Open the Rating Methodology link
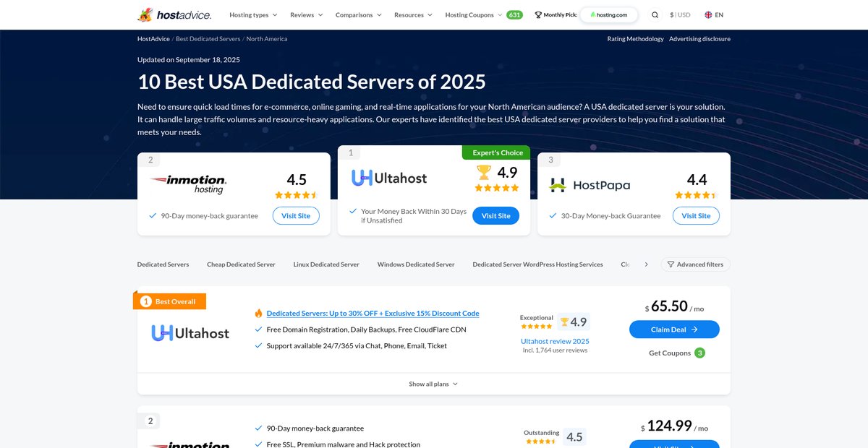This screenshot has width=868, height=448. coord(635,38)
